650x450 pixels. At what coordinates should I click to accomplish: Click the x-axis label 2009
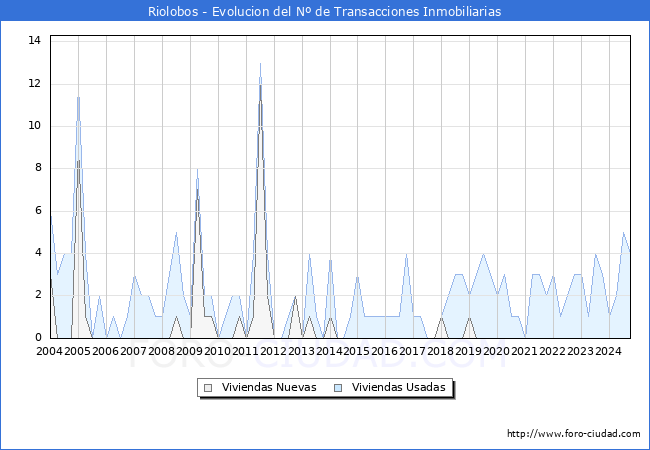click(x=189, y=351)
